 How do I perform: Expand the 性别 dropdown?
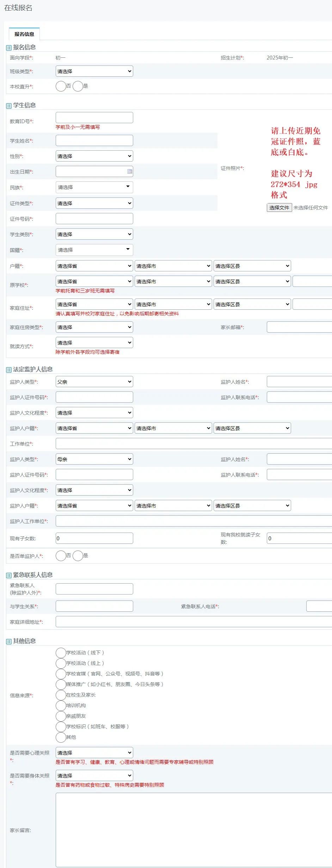tap(94, 156)
